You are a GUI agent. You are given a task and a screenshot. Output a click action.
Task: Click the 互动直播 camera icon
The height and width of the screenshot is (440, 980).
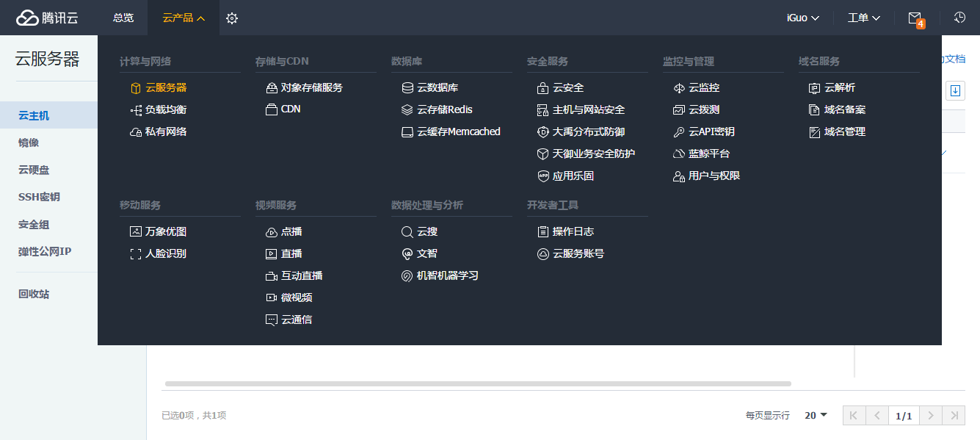point(271,275)
